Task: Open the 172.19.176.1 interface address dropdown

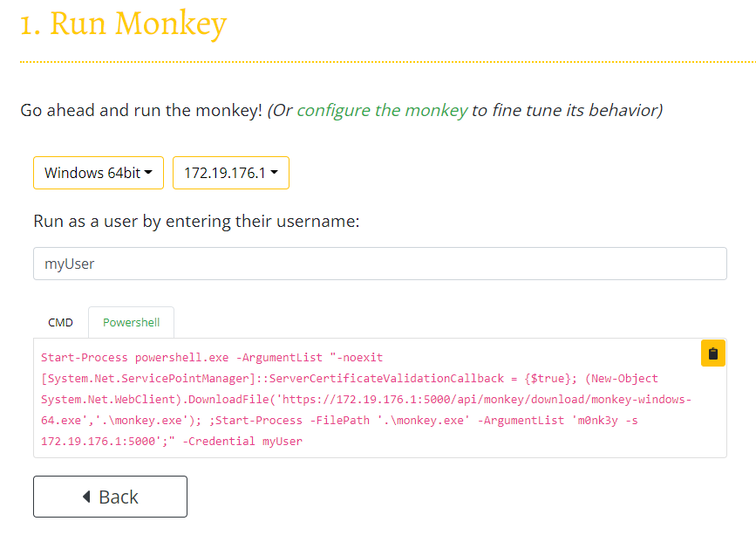Action: click(230, 172)
